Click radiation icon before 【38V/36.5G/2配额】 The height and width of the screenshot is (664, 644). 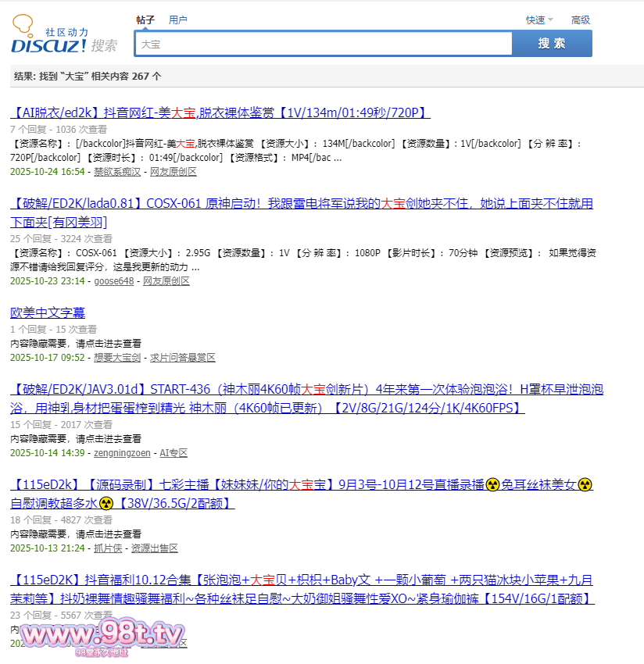pyautogui.click(x=107, y=503)
